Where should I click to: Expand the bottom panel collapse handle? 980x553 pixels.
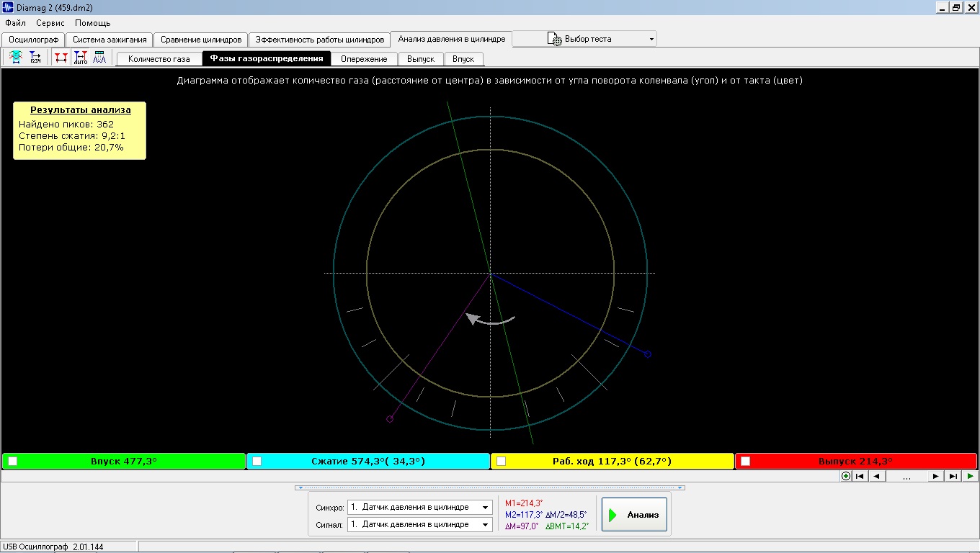489,487
